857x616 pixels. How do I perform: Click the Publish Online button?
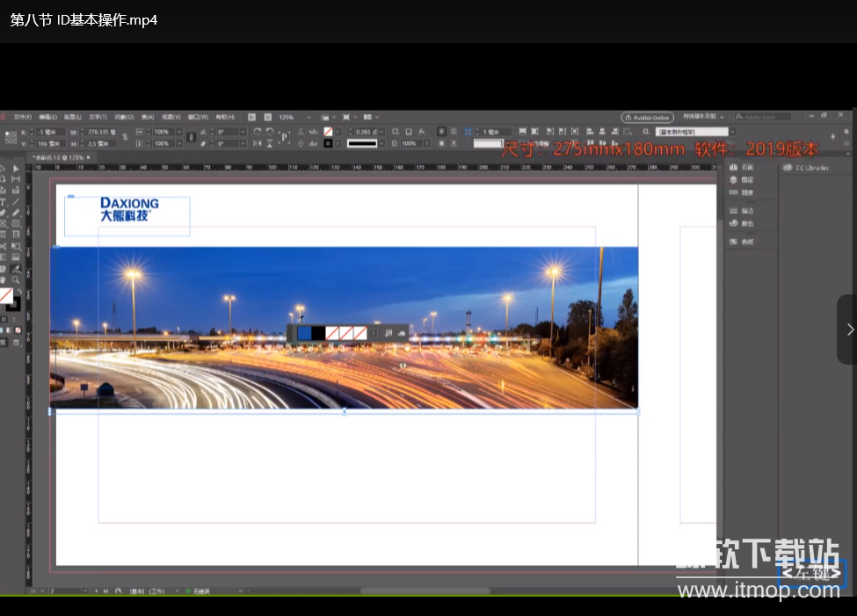tap(647, 117)
